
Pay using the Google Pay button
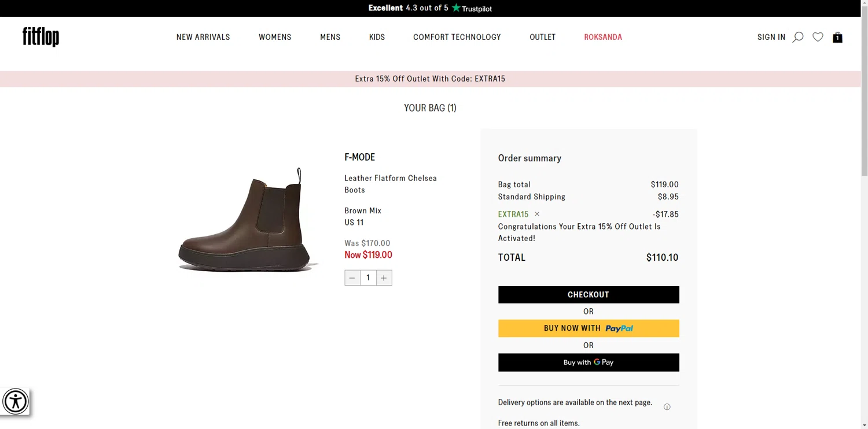[x=589, y=363]
